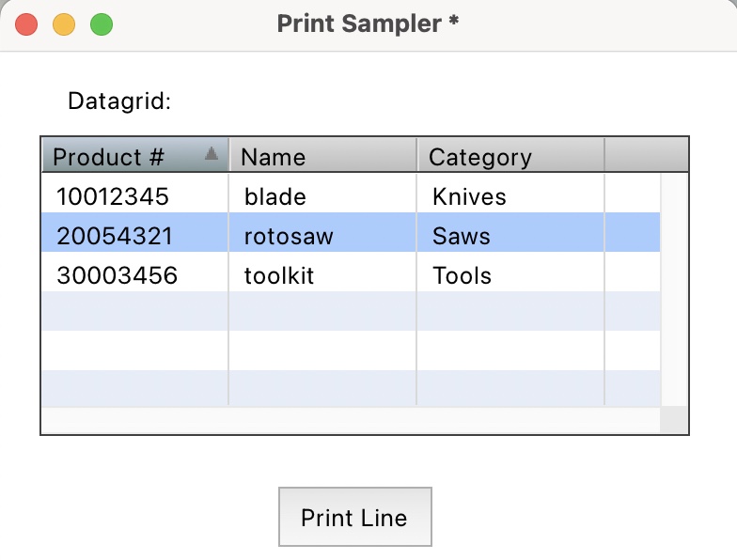The height and width of the screenshot is (560, 737).
Task: Maximize the window with green button
Action: [102, 24]
